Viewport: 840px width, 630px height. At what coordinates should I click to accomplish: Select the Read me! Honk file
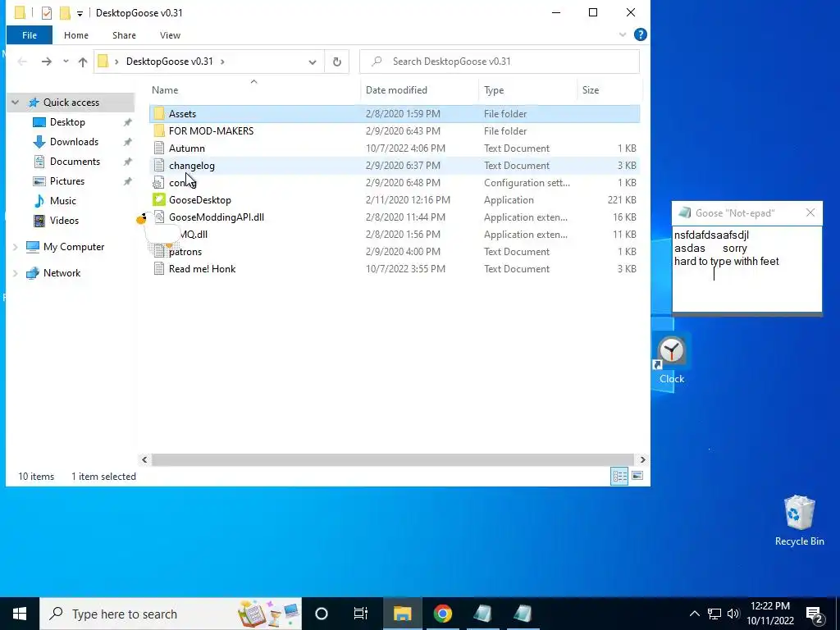point(202,269)
